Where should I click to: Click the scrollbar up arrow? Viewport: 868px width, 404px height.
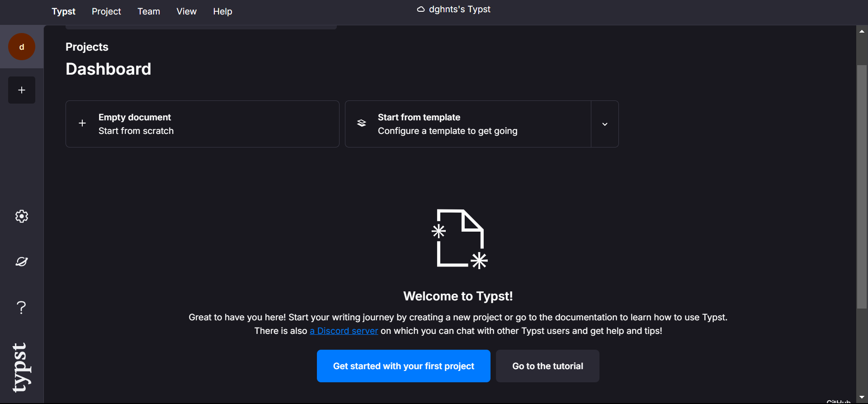[x=862, y=31]
